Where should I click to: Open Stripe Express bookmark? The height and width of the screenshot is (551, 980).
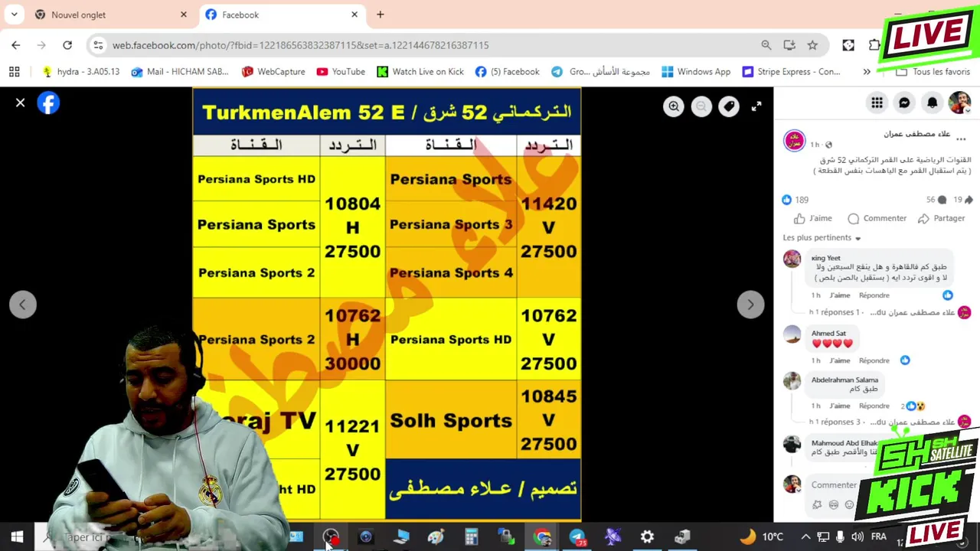point(791,71)
